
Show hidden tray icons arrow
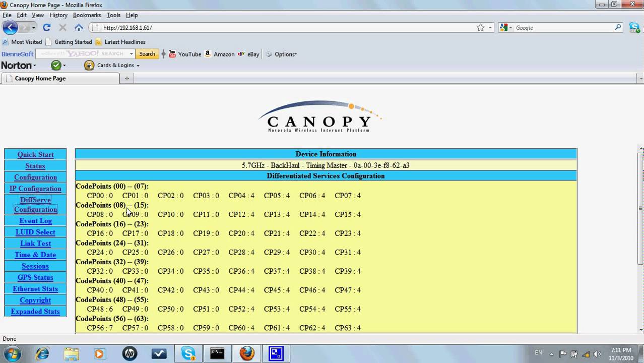click(551, 353)
